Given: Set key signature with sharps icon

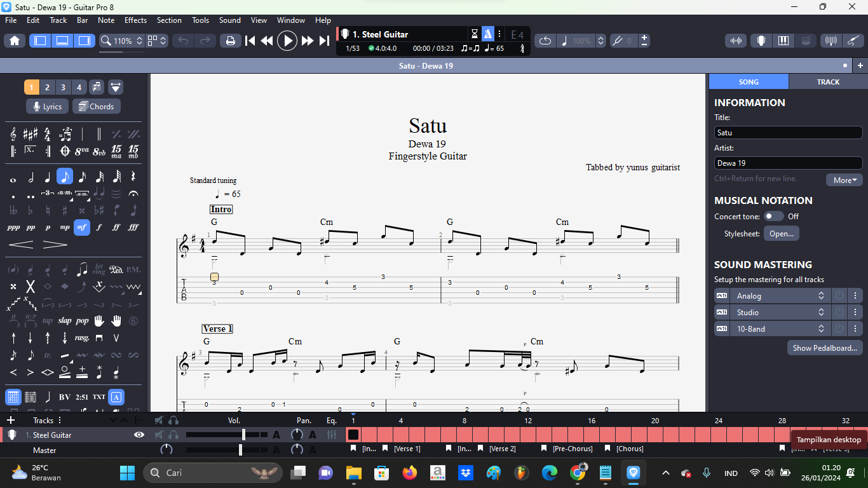Looking at the screenshot, I should [31, 134].
